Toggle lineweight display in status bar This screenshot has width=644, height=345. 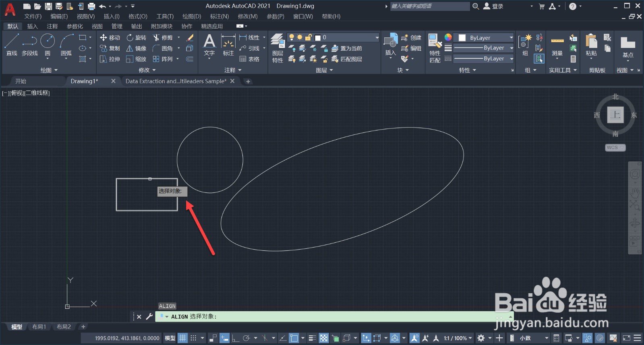click(313, 338)
